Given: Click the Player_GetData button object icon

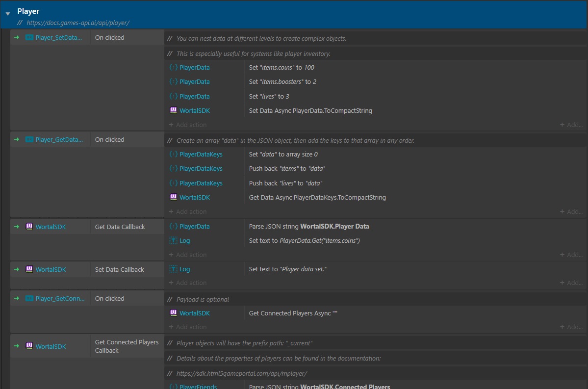Looking at the screenshot, I should (29, 139).
